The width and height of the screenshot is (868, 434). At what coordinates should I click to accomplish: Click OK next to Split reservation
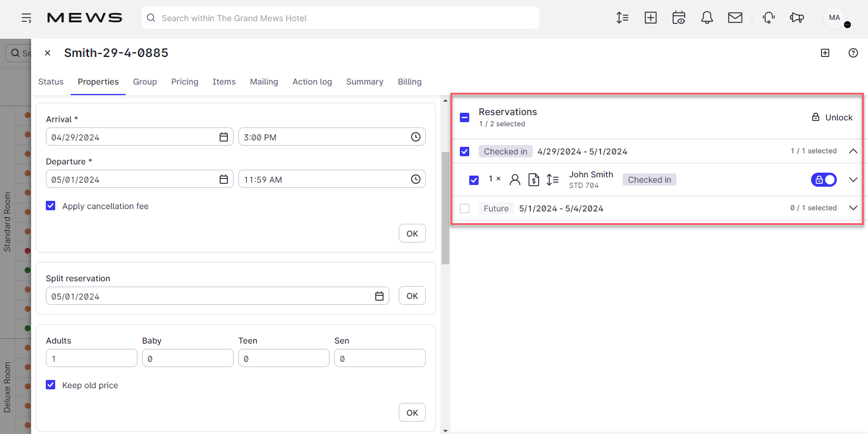[412, 296]
